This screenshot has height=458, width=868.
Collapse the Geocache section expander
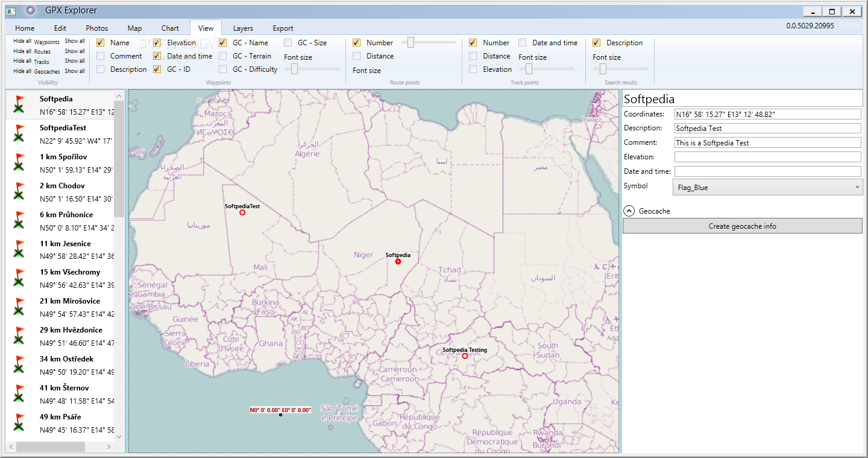[x=629, y=211]
